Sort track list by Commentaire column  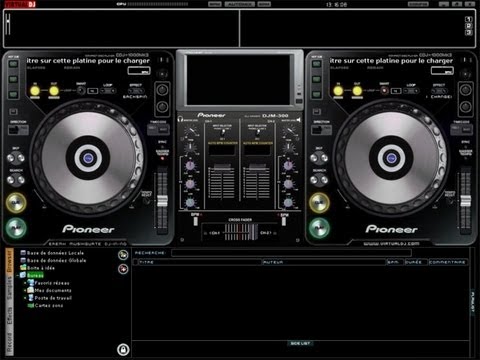[x=447, y=262]
